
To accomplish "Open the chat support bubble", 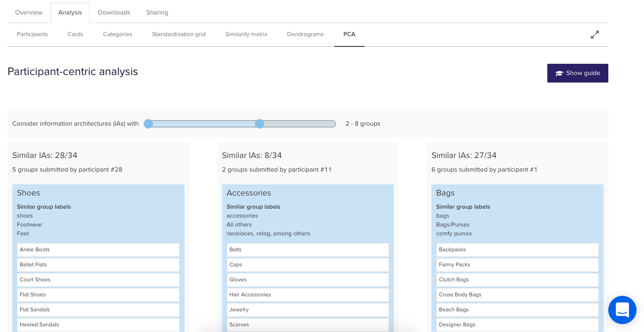I will 622,309.
